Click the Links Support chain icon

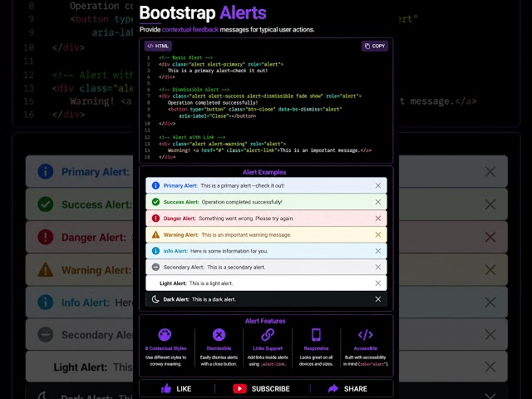click(x=268, y=335)
